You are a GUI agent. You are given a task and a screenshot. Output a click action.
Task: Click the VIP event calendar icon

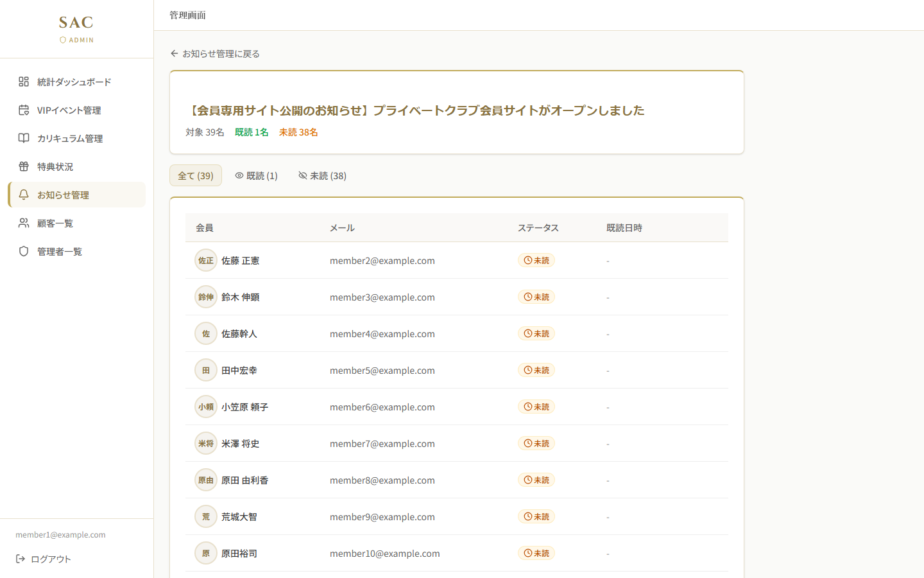(24, 110)
